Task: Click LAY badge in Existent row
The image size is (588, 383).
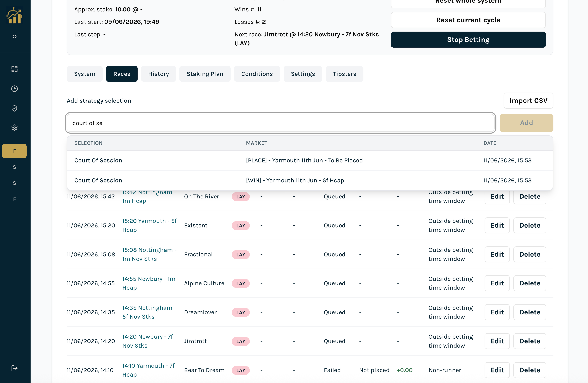Action: pyautogui.click(x=241, y=226)
